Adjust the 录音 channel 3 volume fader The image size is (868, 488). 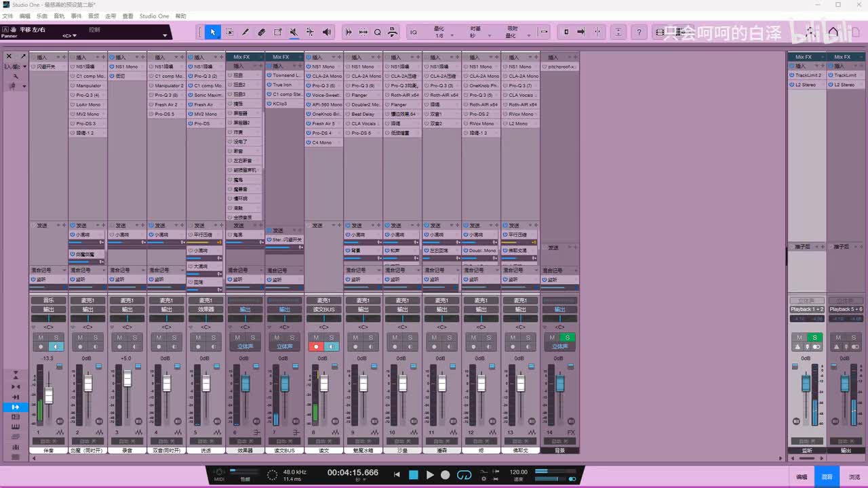pos(127,378)
